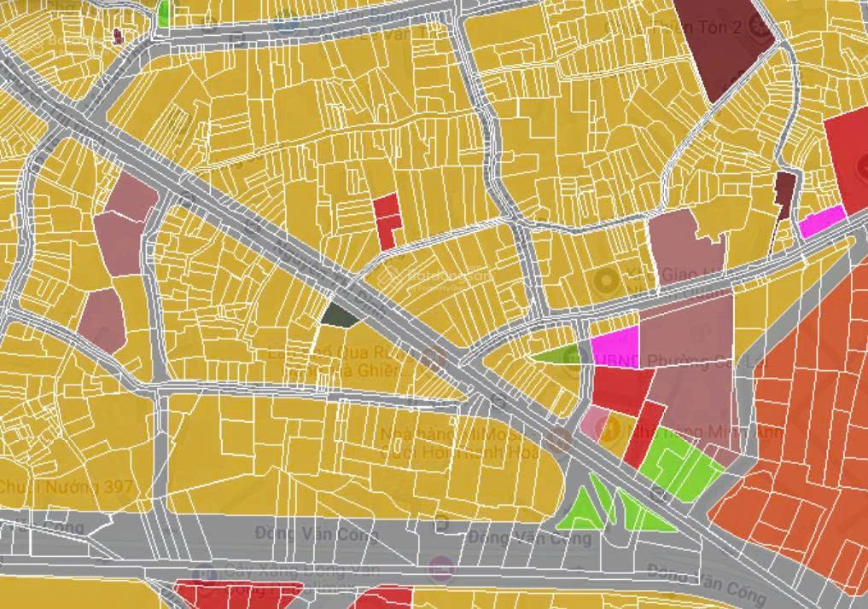Open the round marker beside Khu Giao Hàng
Viewport: 868px width, 609px height.
click(606, 281)
